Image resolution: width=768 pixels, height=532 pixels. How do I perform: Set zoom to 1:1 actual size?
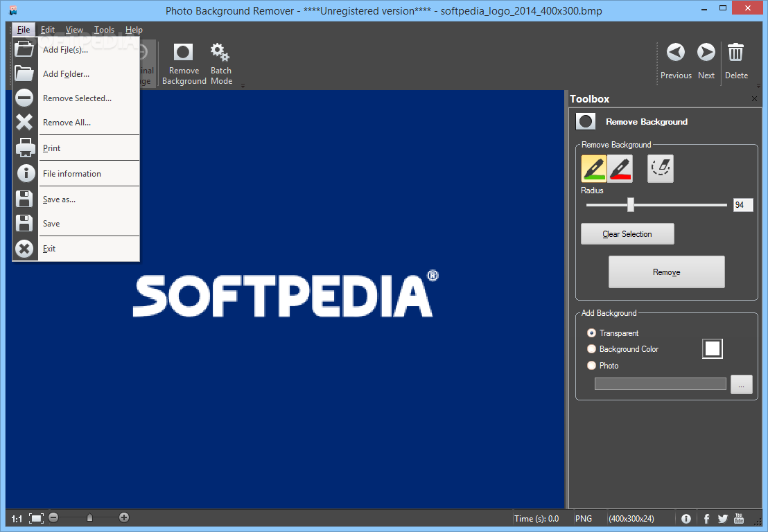tap(17, 519)
